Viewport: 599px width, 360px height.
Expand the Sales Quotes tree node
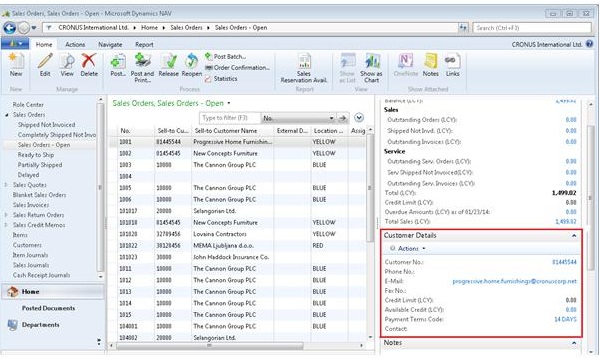click(6, 185)
